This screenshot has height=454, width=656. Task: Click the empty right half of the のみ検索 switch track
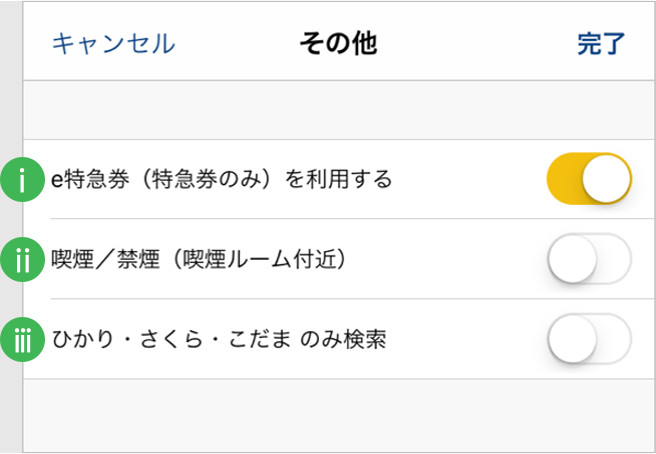point(614,339)
